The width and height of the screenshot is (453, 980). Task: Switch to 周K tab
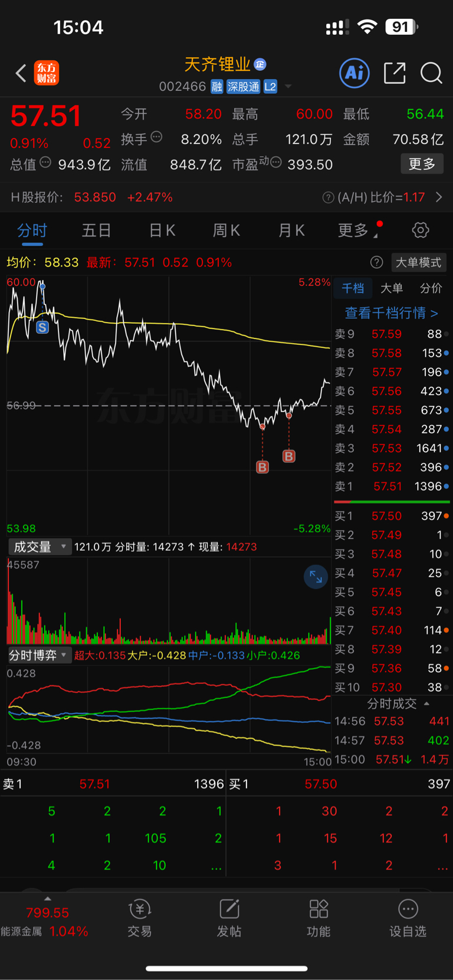click(x=226, y=231)
